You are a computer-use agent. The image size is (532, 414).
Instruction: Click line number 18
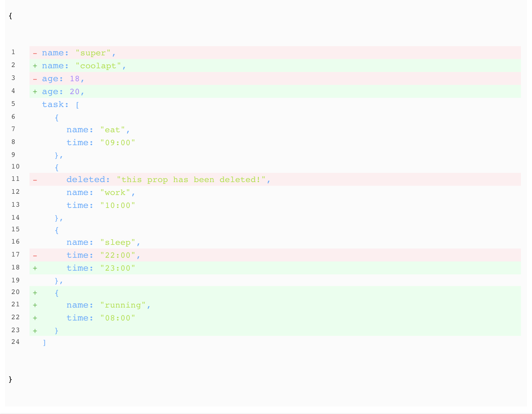(x=15, y=267)
